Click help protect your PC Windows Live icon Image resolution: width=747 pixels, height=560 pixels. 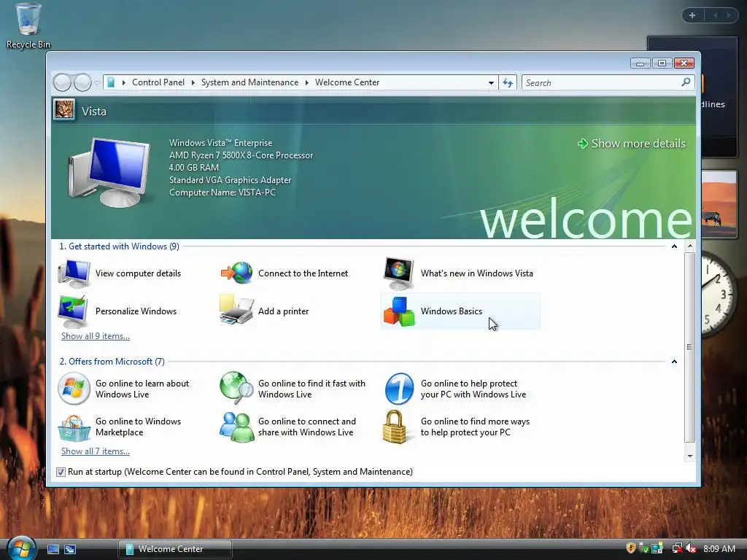pyautogui.click(x=399, y=389)
